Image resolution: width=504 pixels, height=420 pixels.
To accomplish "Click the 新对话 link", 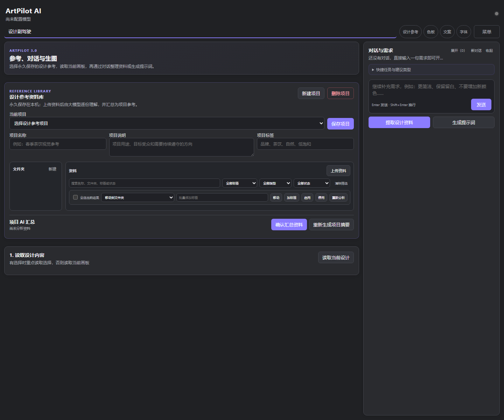I will [x=476, y=51].
